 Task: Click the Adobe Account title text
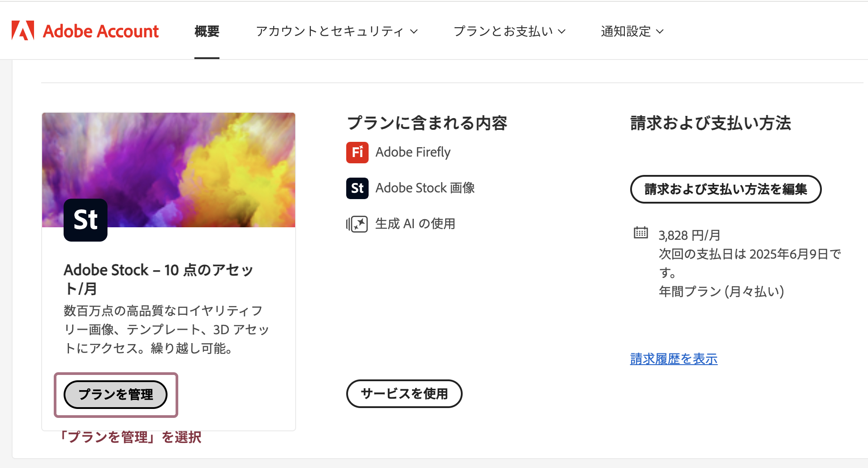[x=101, y=31]
